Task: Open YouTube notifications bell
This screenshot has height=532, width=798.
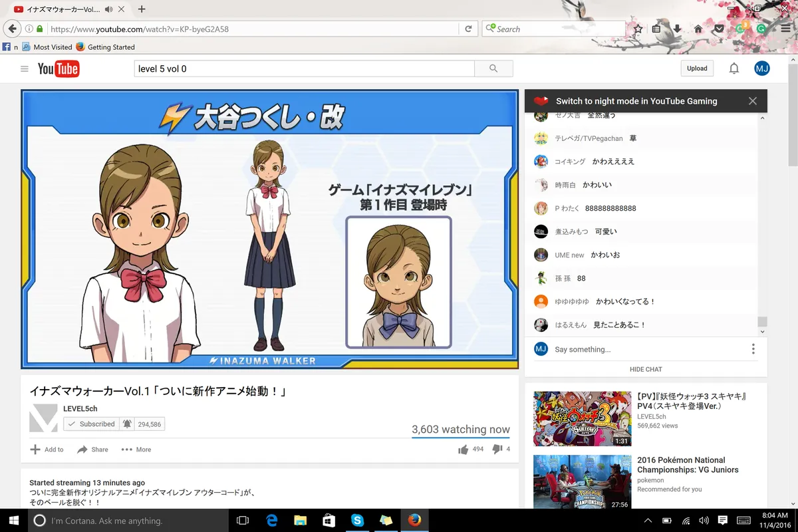Action: pyautogui.click(x=734, y=68)
